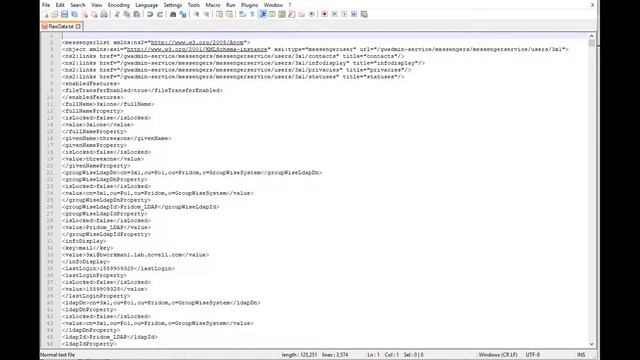The width and height of the screenshot is (640, 360).
Task: Toggle word wrap in the toolbar
Action: (x=242, y=14)
